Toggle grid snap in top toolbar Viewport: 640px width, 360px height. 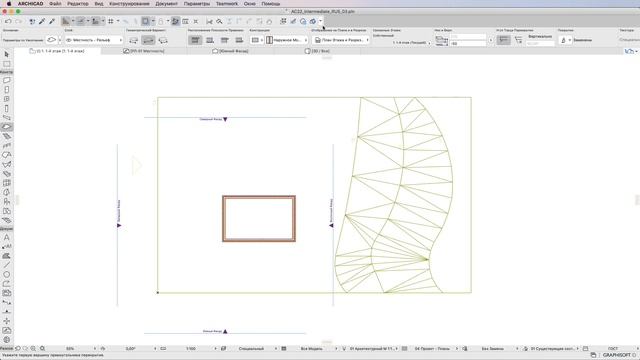(x=111, y=21)
